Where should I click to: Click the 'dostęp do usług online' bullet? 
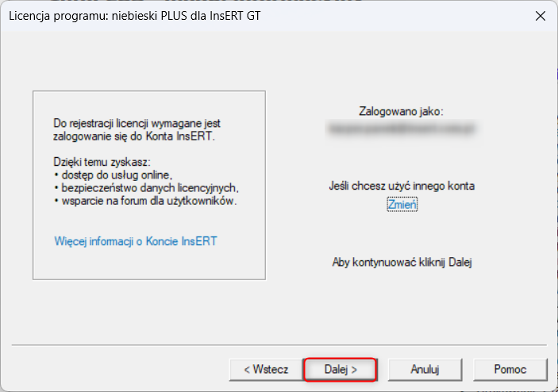(114, 175)
